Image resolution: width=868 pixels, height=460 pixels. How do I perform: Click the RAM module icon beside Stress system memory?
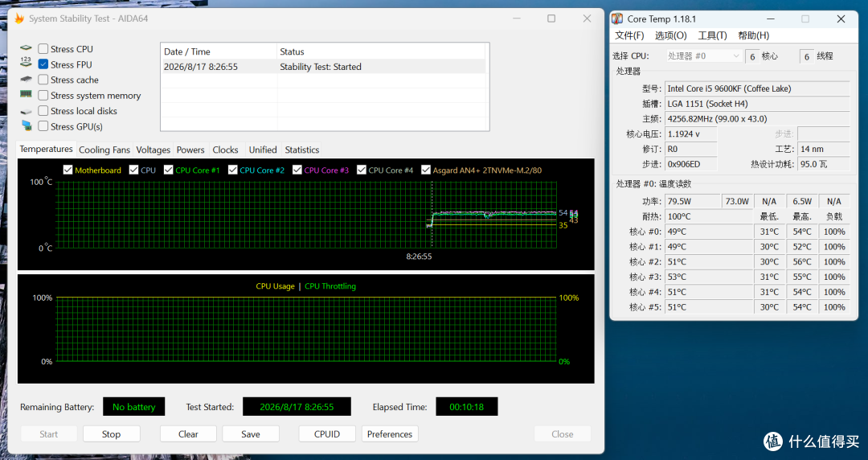coord(26,94)
